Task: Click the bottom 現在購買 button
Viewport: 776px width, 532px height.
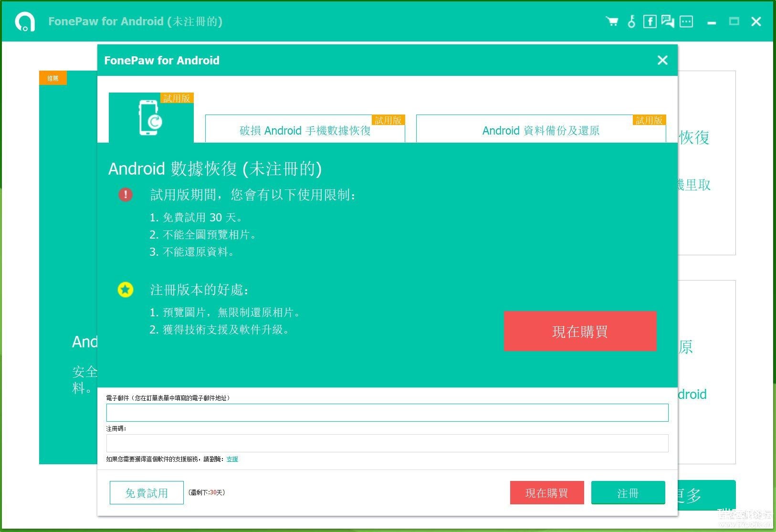Action: pos(547,493)
